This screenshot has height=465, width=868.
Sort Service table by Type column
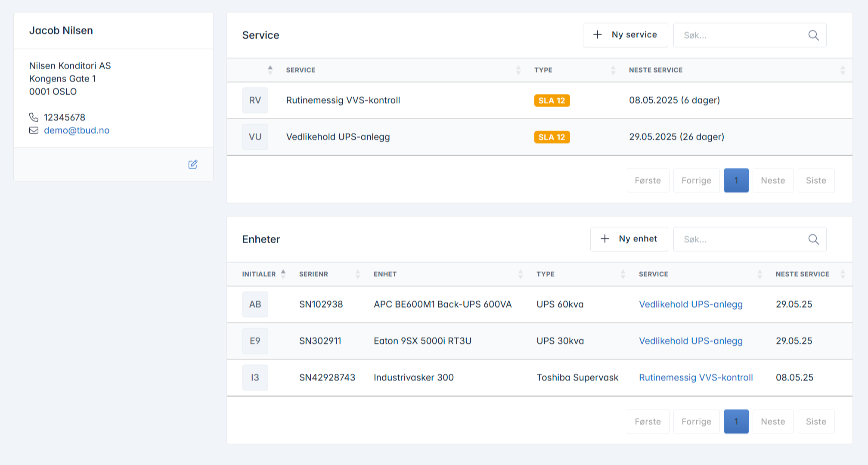click(543, 70)
